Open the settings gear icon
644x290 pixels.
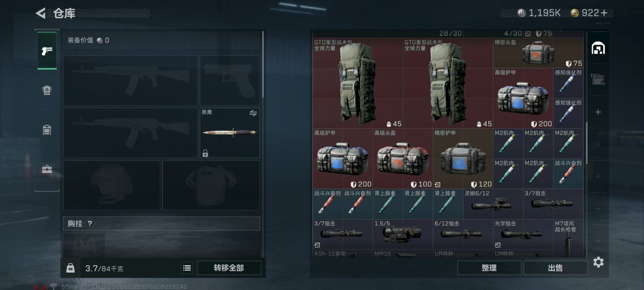pos(598,262)
